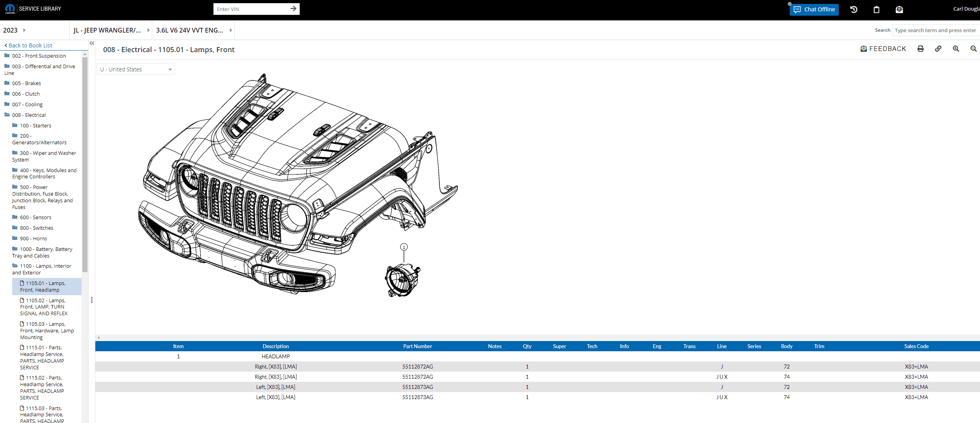
Task: Click the horizontal scrollbar left arrow
Action: pos(98,338)
